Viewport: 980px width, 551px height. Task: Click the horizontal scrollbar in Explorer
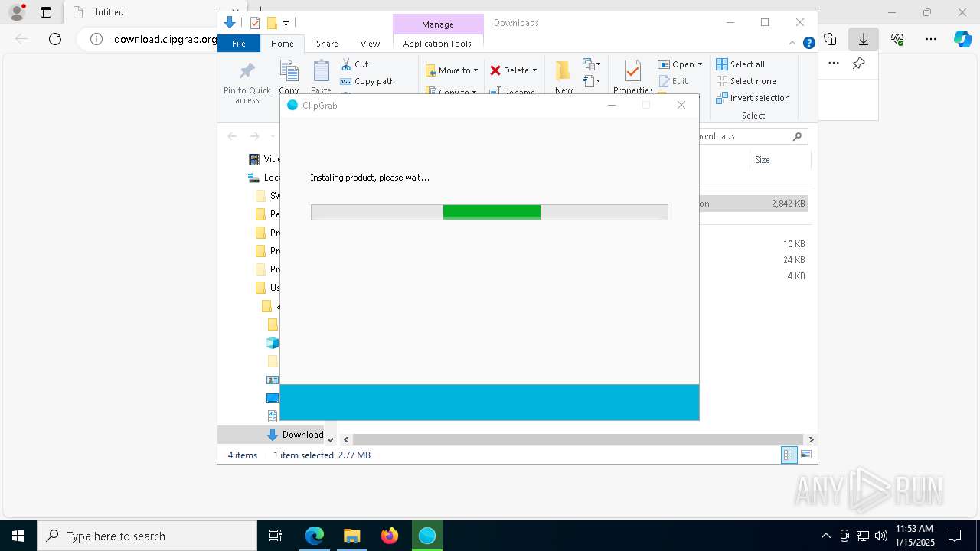(x=578, y=439)
